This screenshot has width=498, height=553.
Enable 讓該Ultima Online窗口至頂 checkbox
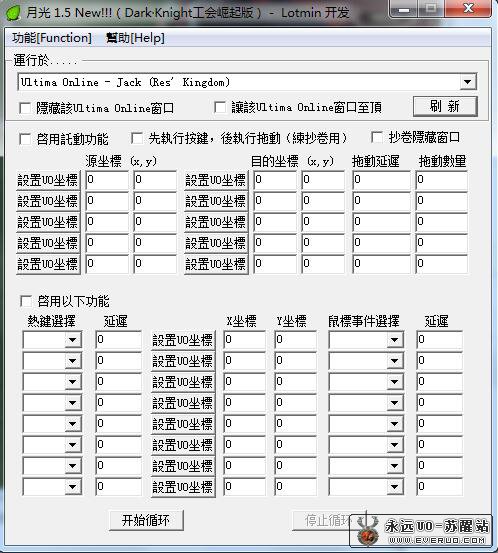point(220,107)
